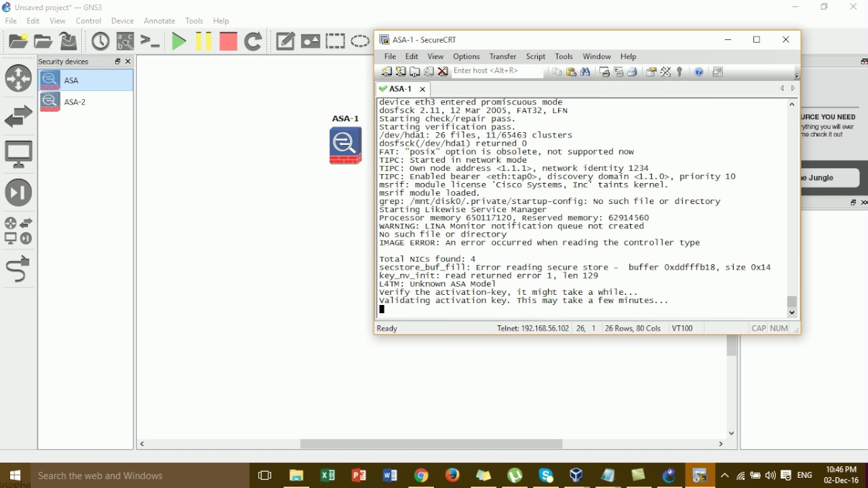Start all devices with green play
This screenshot has height=488, width=868.
coord(179,41)
